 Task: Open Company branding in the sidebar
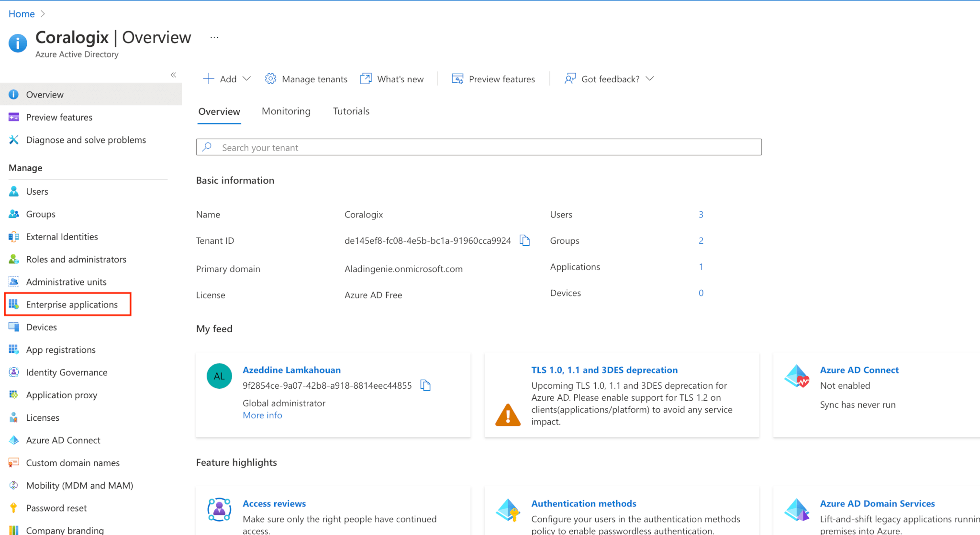pyautogui.click(x=65, y=530)
